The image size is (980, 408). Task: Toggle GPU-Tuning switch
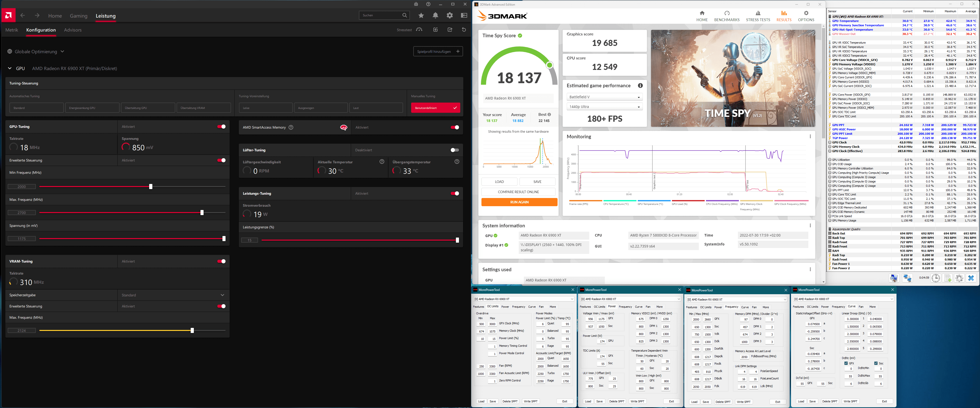tap(221, 127)
